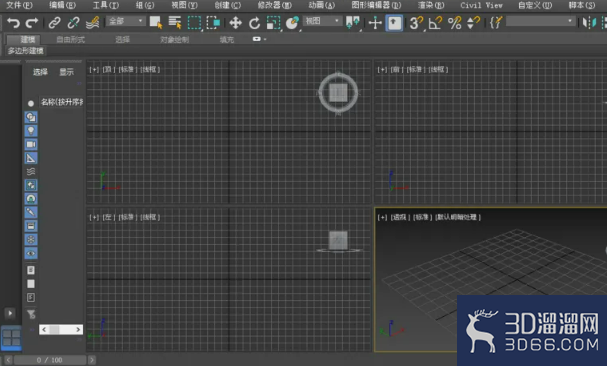This screenshot has width=607, height=366.
Task: Open the Civil View menu
Action: tap(481, 5)
